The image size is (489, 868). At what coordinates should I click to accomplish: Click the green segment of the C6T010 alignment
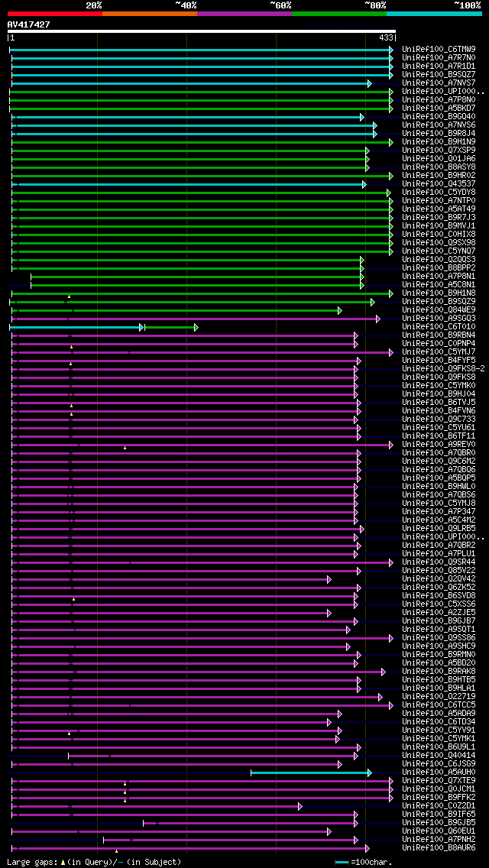pyautogui.click(x=170, y=328)
